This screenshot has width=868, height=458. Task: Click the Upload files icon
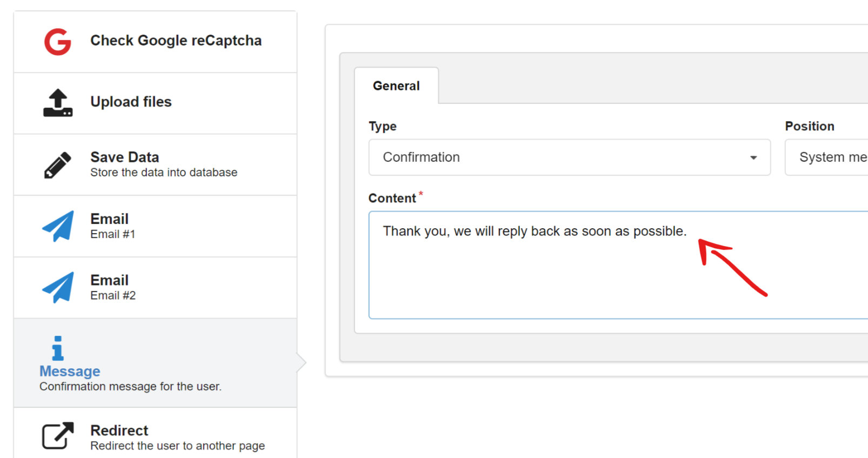[x=58, y=103]
